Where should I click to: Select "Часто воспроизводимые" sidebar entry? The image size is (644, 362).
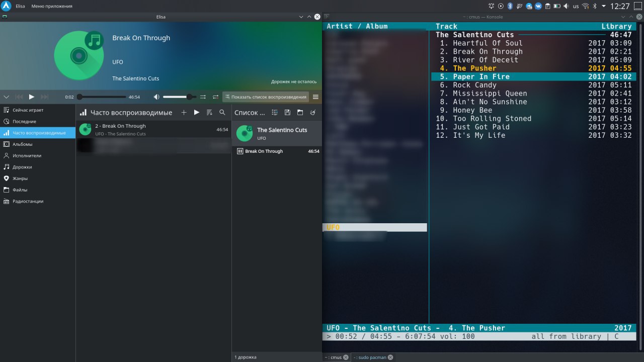point(38,133)
